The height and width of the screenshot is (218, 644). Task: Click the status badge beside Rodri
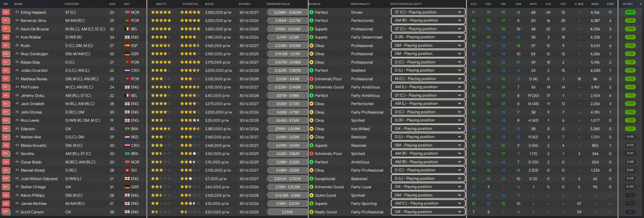click(6, 45)
